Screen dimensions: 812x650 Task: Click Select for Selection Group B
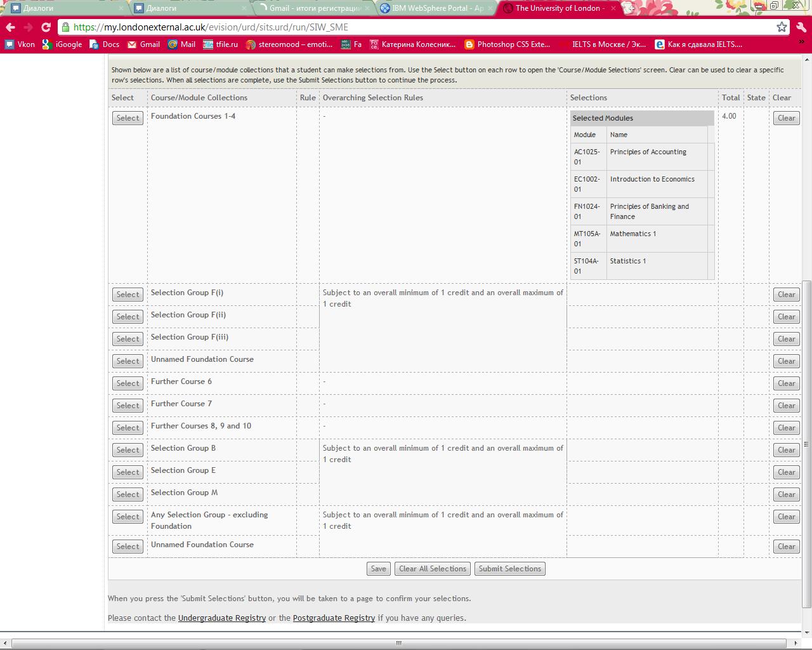(128, 450)
